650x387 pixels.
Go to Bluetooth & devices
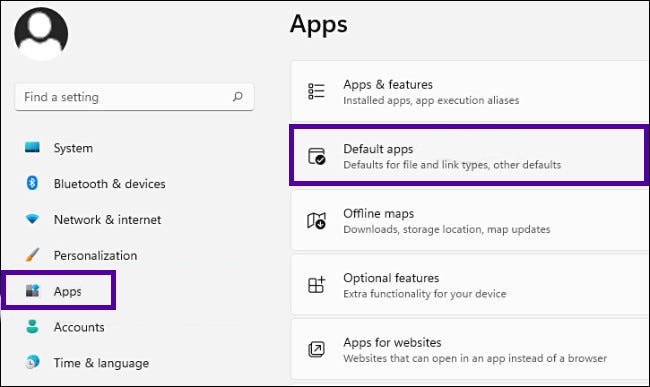pos(109,184)
